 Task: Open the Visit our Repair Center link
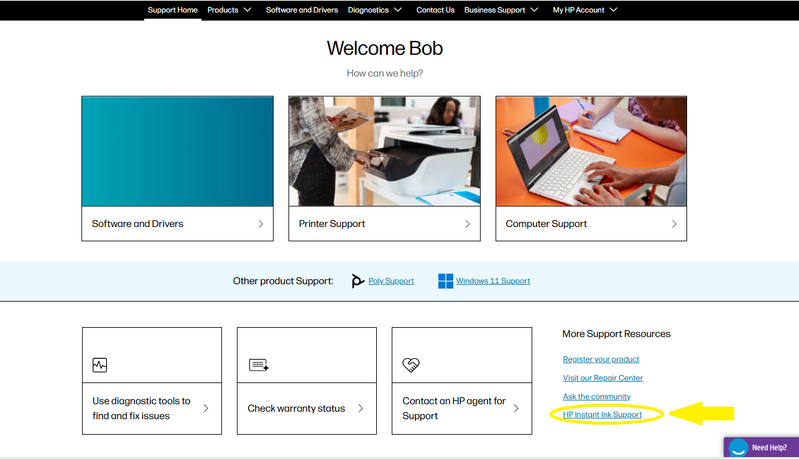click(x=603, y=377)
